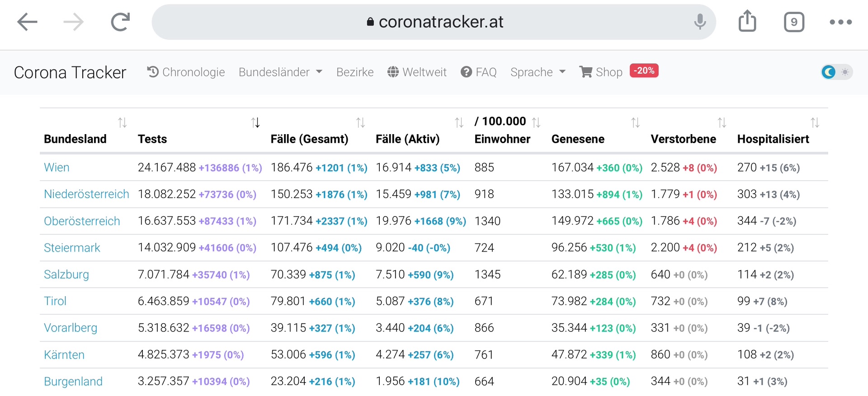Tap the microphone voice search icon
The width and height of the screenshot is (868, 396).
point(700,22)
